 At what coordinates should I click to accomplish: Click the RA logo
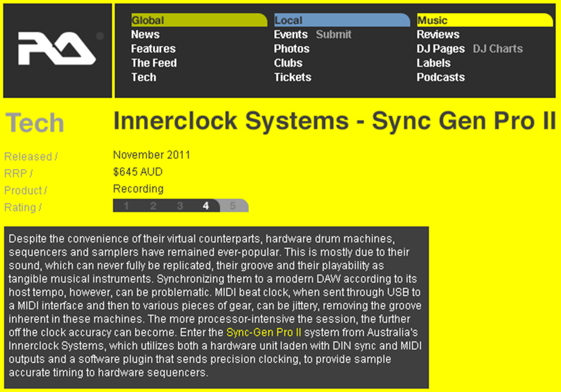click(57, 48)
